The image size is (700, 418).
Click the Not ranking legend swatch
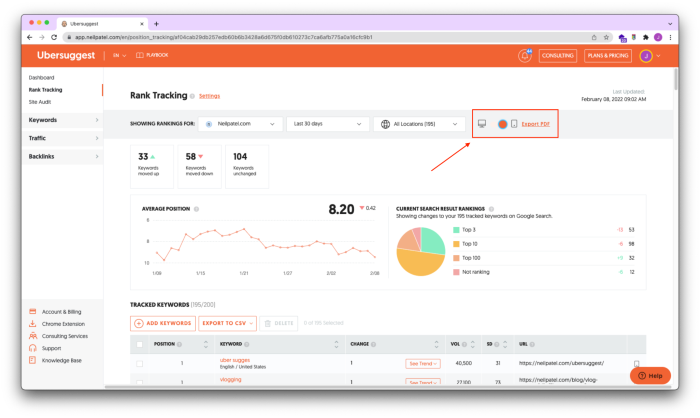[x=456, y=272]
